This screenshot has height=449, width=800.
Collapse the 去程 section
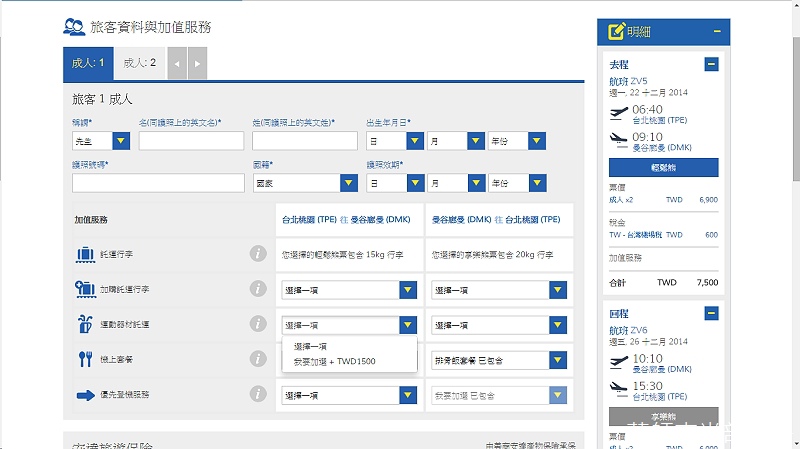711,64
